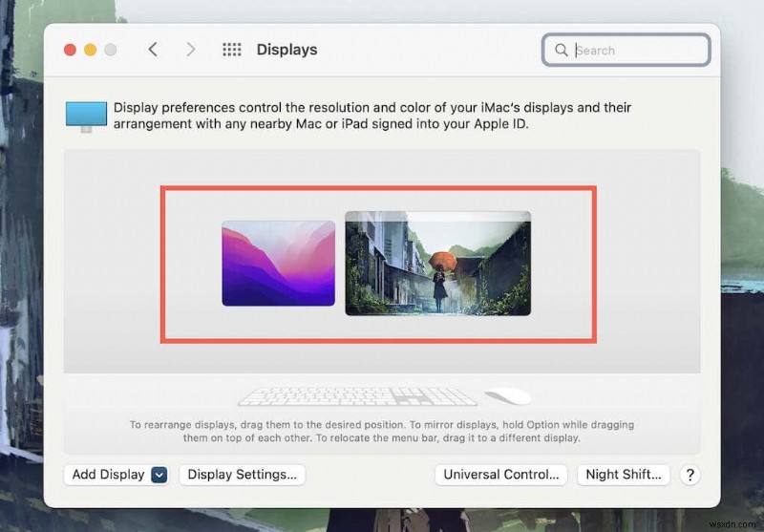Viewport: 764px width, 532px height.
Task: Minimize the Displays window
Action: tap(90, 50)
